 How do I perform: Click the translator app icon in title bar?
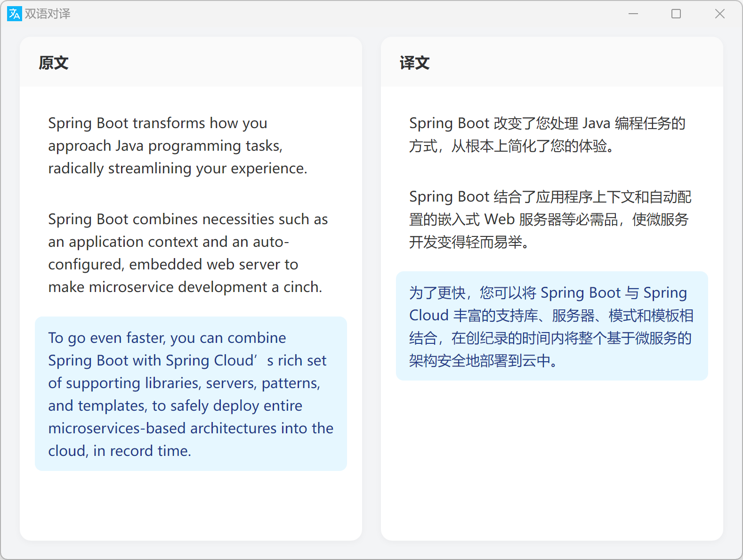point(15,14)
